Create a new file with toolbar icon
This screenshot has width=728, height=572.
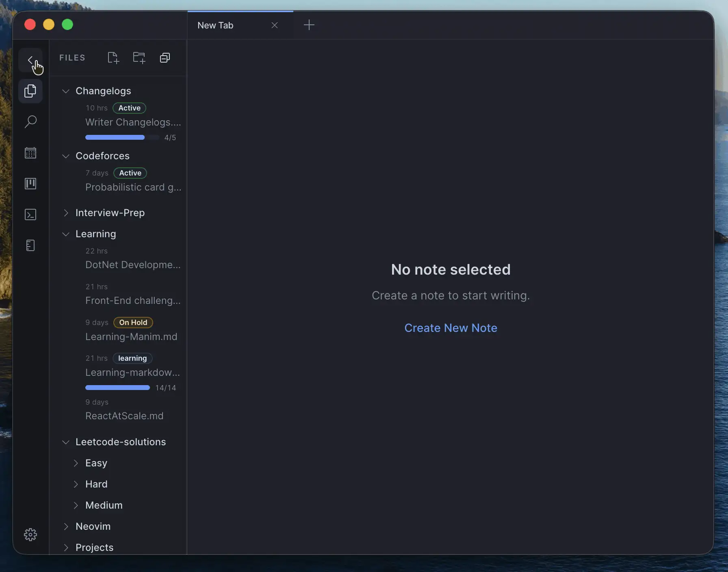[x=113, y=58]
